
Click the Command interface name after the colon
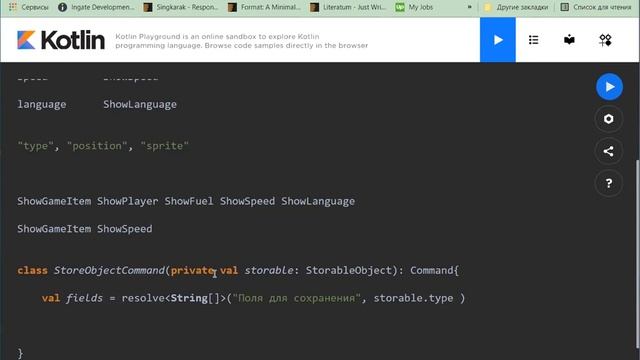[431, 270]
